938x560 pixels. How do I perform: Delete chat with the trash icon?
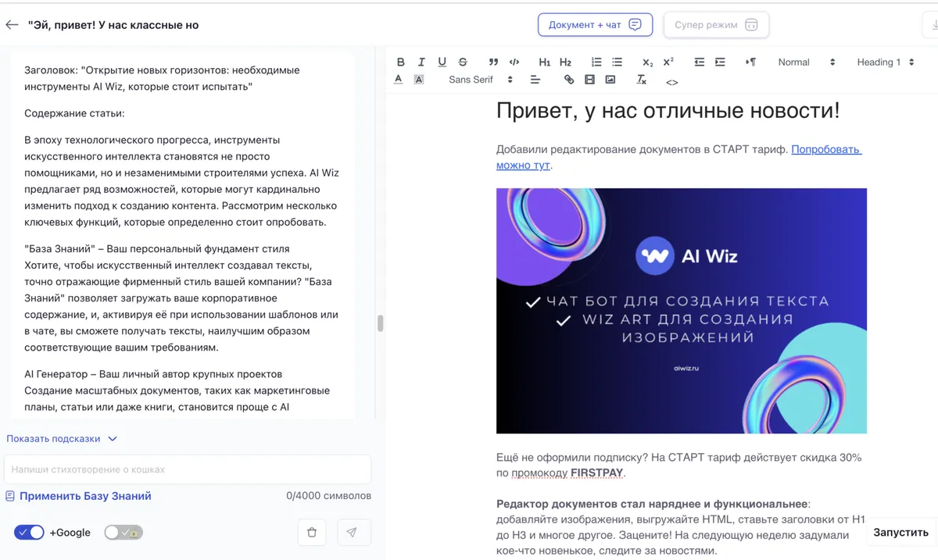(312, 533)
